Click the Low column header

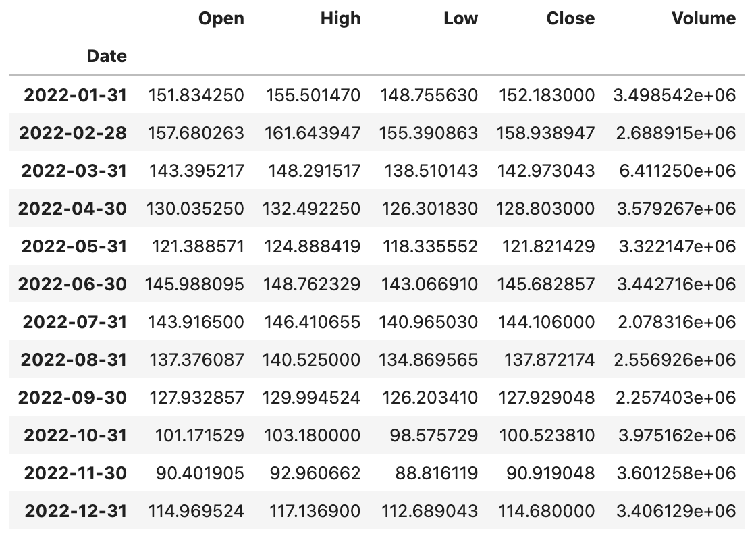click(460, 18)
